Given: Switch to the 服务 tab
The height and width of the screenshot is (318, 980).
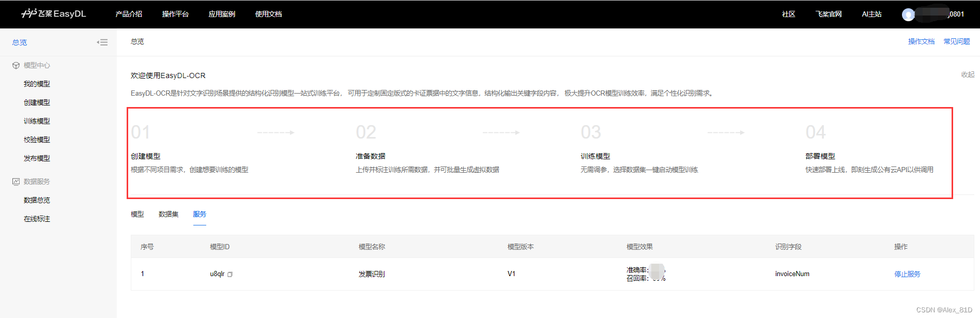Looking at the screenshot, I should 200,214.
